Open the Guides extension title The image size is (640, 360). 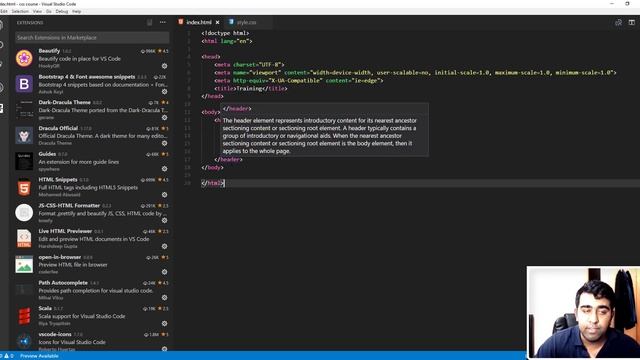click(47, 154)
